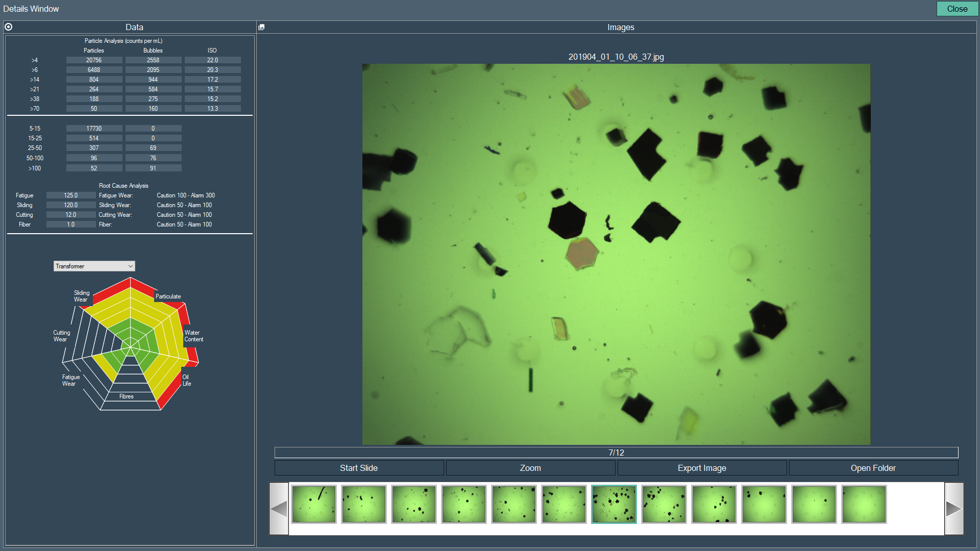Select the first thumbnail image
Screen dimensions: 980x551
coord(314,504)
